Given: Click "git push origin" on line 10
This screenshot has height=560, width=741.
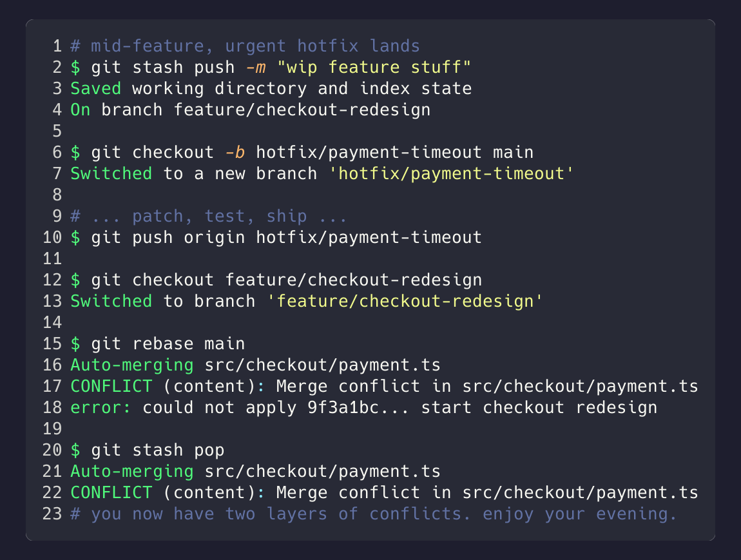Looking at the screenshot, I should click(168, 238).
